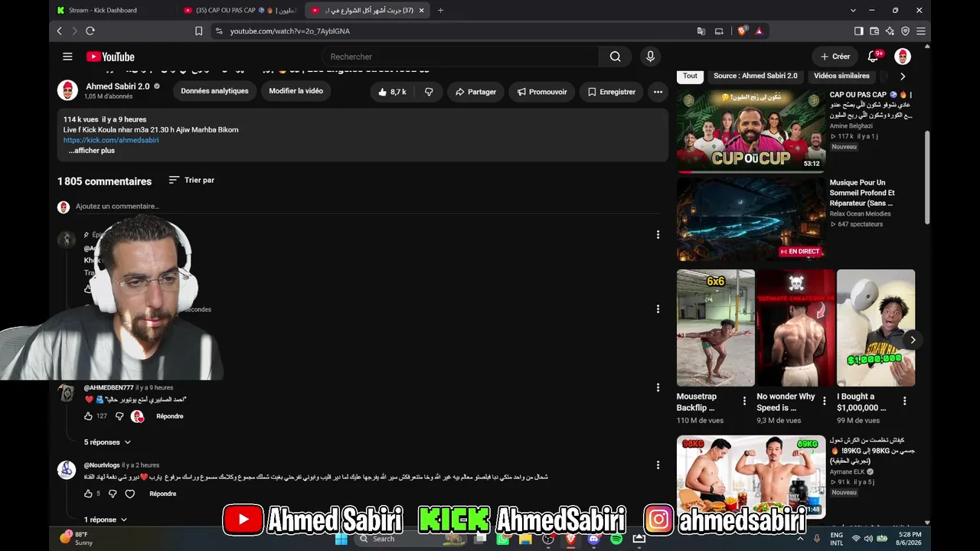Click Modifier la vidéo button

(296, 91)
